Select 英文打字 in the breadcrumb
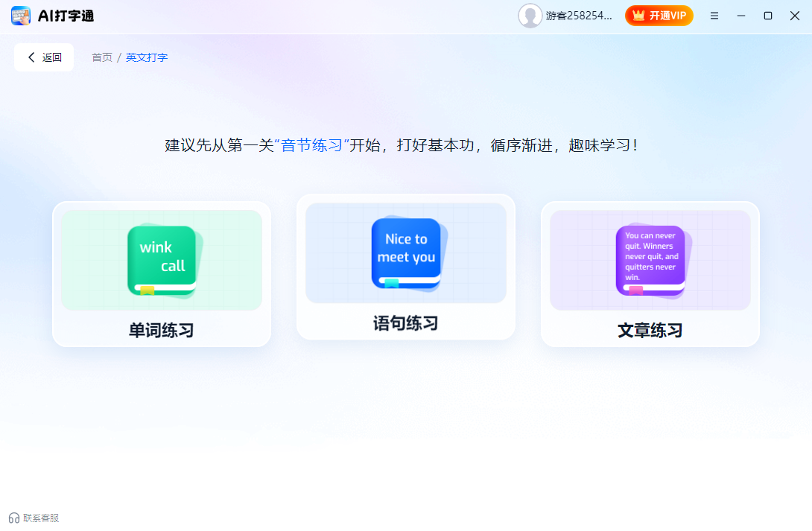The width and height of the screenshot is (812, 531). [x=147, y=57]
